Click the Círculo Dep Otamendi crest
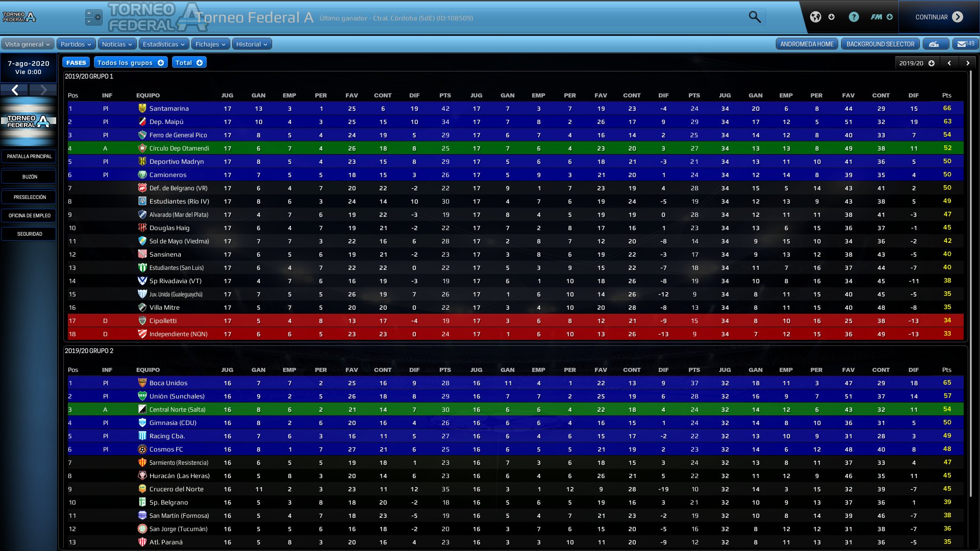 (142, 148)
